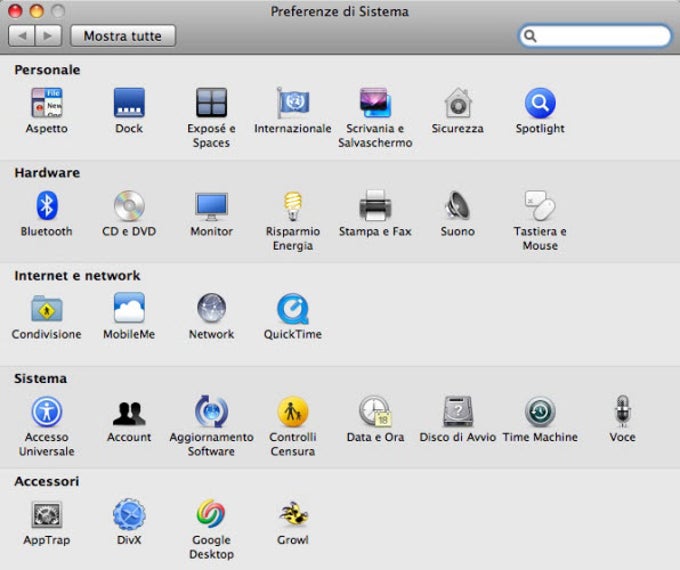Image resolution: width=680 pixels, height=570 pixels.
Task: Open Stampa e Fax printer settings
Action: pyautogui.click(x=375, y=206)
